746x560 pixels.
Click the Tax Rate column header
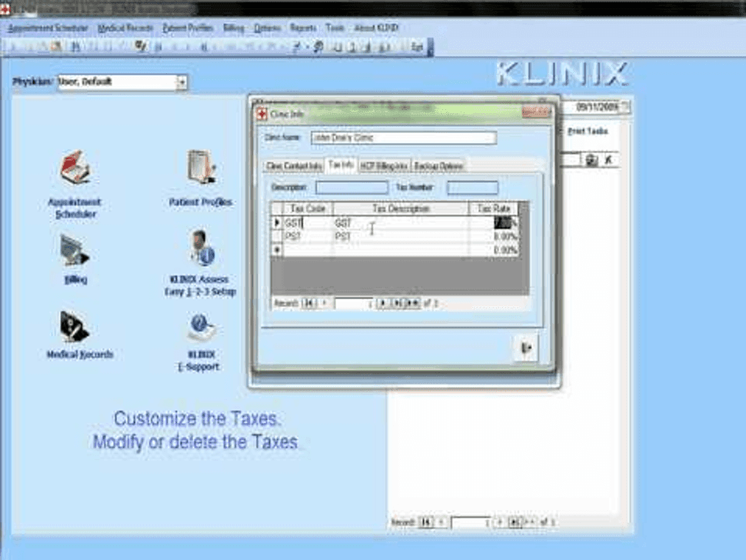pyautogui.click(x=494, y=208)
